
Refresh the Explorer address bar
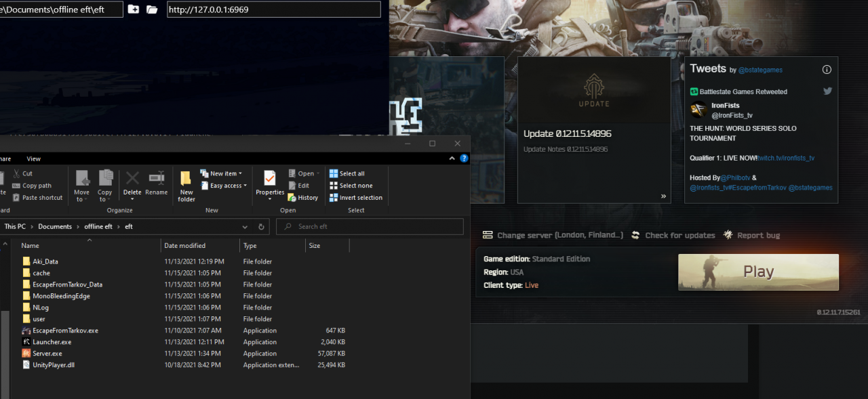pos(262,227)
